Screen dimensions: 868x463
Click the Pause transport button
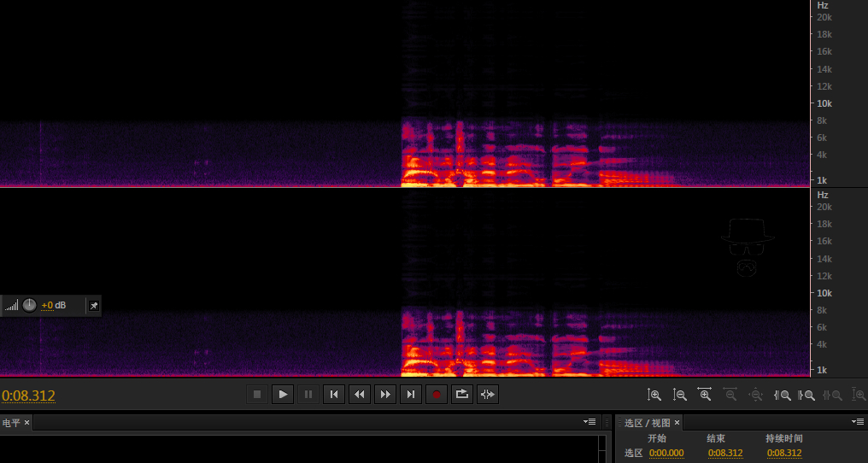[308, 395]
